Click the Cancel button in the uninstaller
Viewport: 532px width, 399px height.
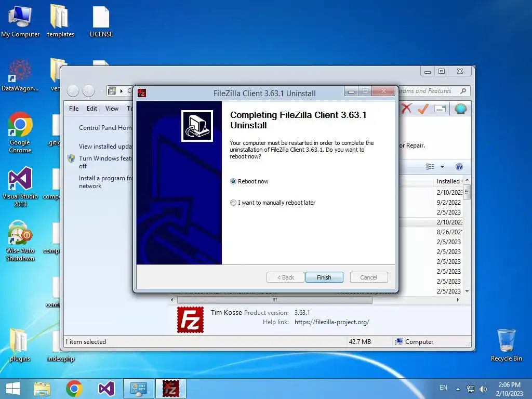[x=368, y=277]
